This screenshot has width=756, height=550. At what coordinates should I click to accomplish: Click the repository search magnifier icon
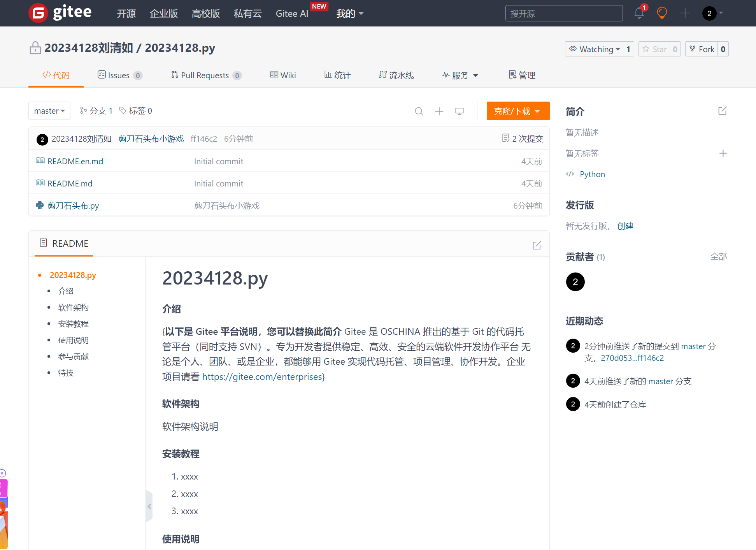[419, 111]
